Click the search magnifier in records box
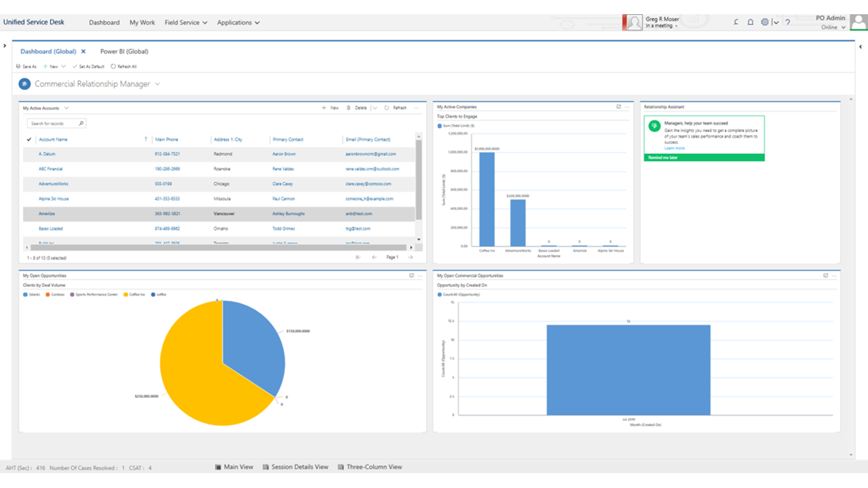Screen dimensions: 868x488 click(x=81, y=123)
